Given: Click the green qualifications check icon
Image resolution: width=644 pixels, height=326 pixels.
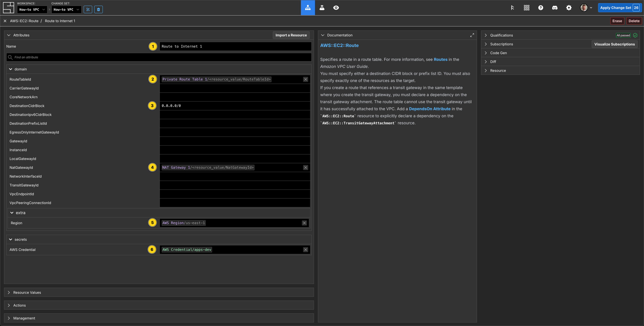Looking at the screenshot, I should click(x=635, y=35).
